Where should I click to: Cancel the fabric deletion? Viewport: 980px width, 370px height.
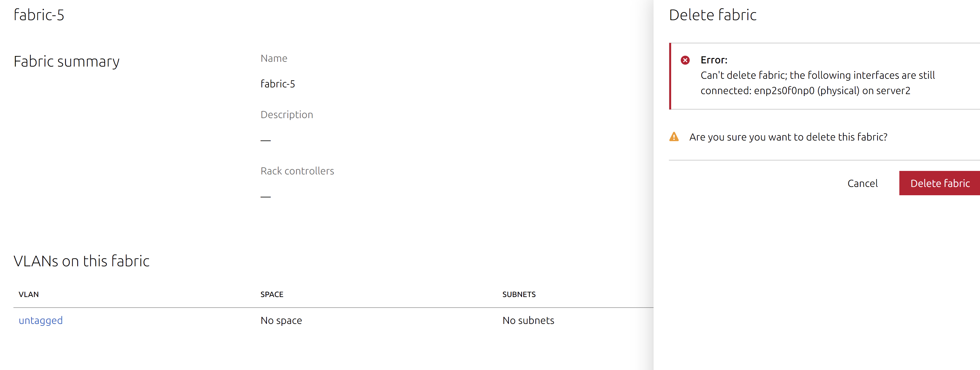pyautogui.click(x=862, y=183)
